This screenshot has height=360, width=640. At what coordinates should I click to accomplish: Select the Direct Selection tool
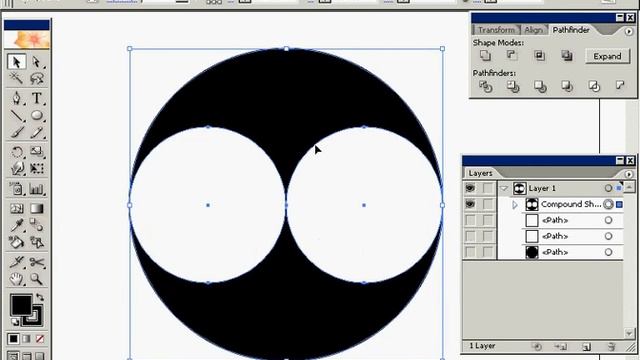point(36,62)
